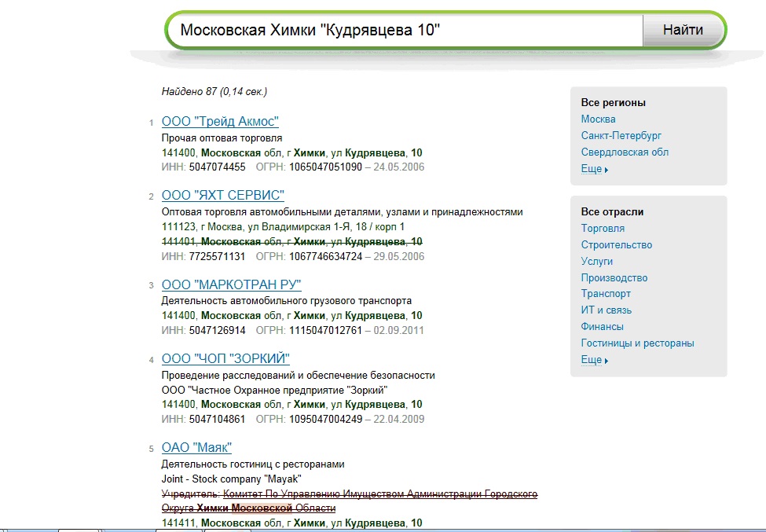Focus the search query input field

pos(405,30)
